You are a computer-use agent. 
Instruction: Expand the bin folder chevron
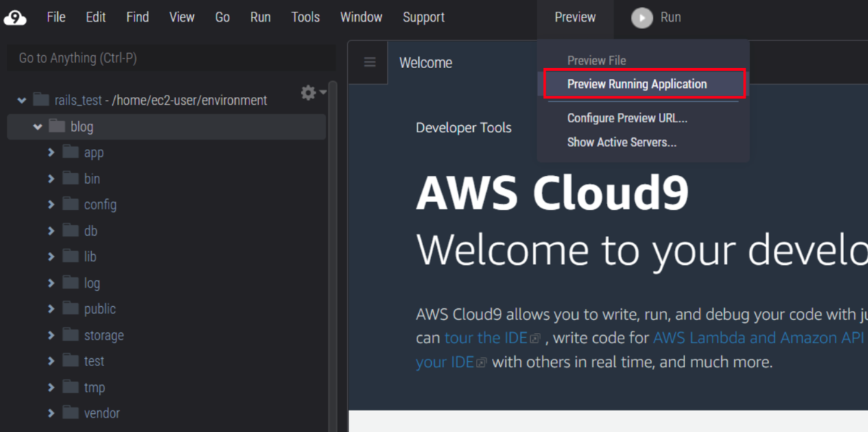tap(51, 178)
